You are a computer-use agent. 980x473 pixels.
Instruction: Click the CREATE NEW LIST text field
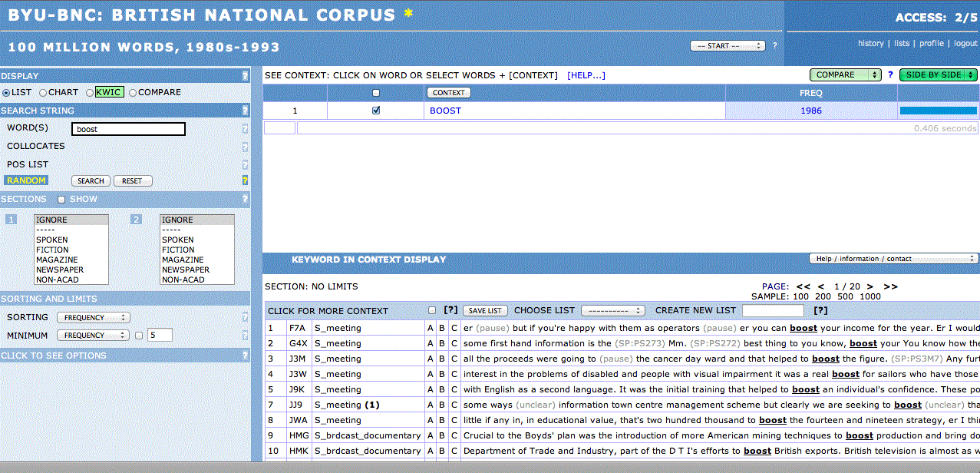(773, 311)
